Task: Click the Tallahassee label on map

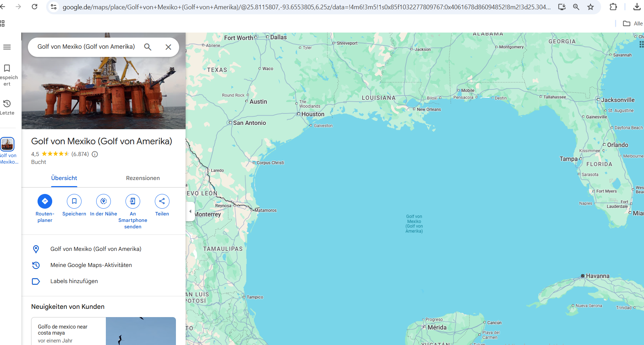Action: [555, 97]
